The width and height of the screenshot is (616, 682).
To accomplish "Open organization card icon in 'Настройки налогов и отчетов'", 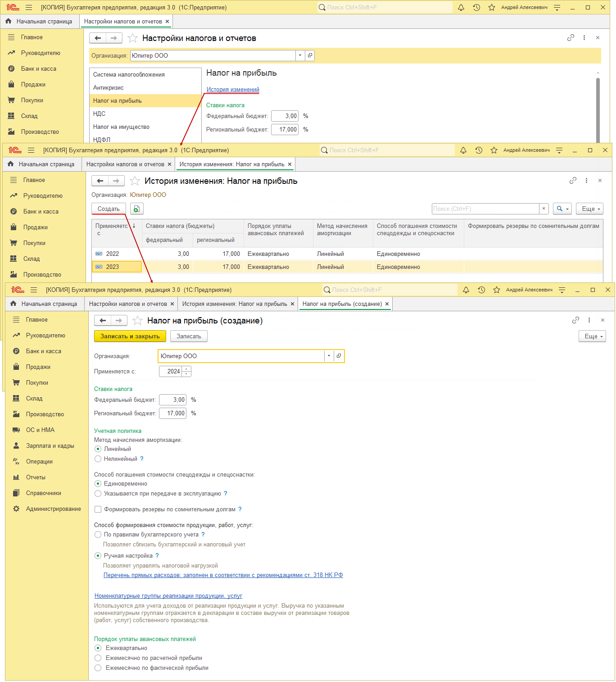I will (x=309, y=56).
